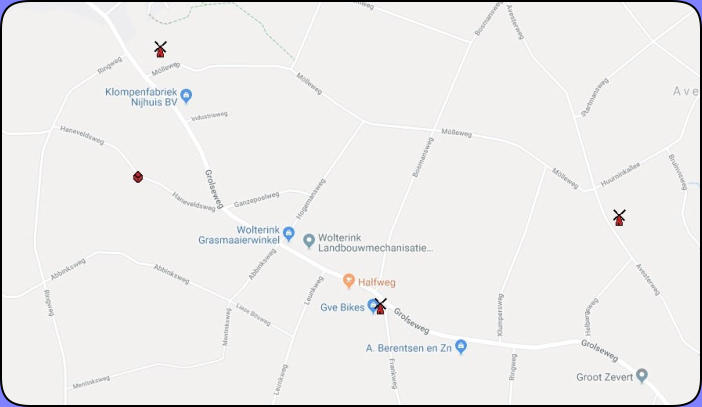Viewport: 702px width, 407px height.
Task: Select the Klompenfabriek Nijhuis BV label text
Action: coord(141,97)
